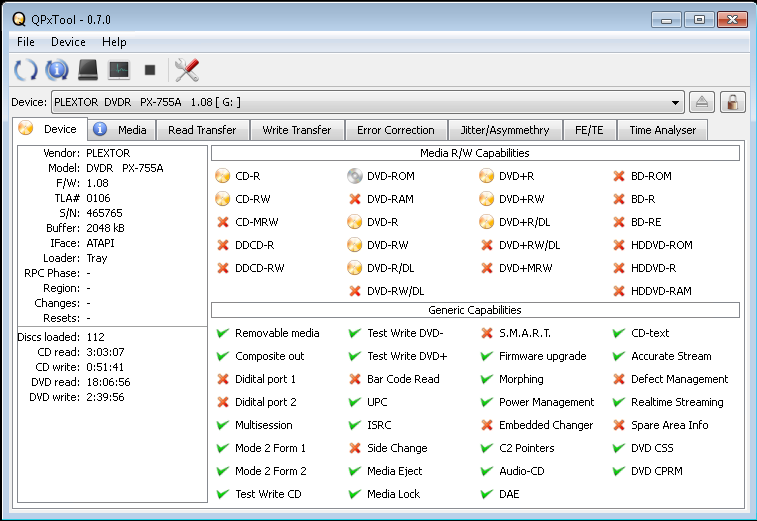Click the blue info toolbar icon

click(x=57, y=70)
